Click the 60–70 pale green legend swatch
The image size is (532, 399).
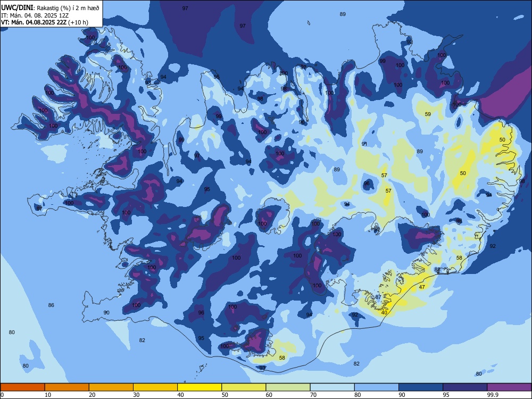pyautogui.click(x=288, y=387)
